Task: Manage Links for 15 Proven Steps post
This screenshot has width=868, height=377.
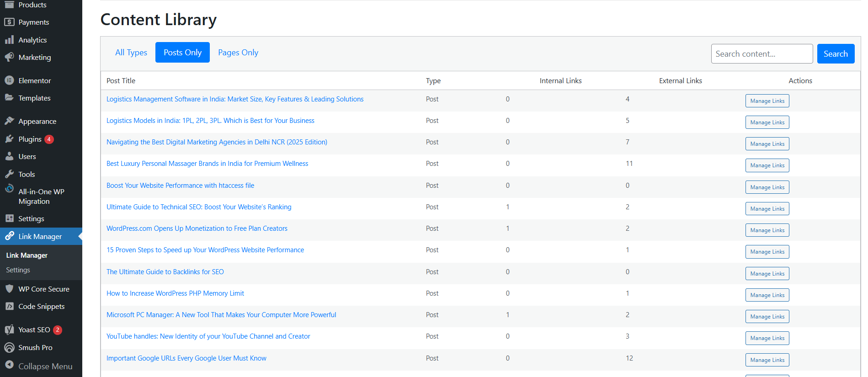Action: pos(767,252)
